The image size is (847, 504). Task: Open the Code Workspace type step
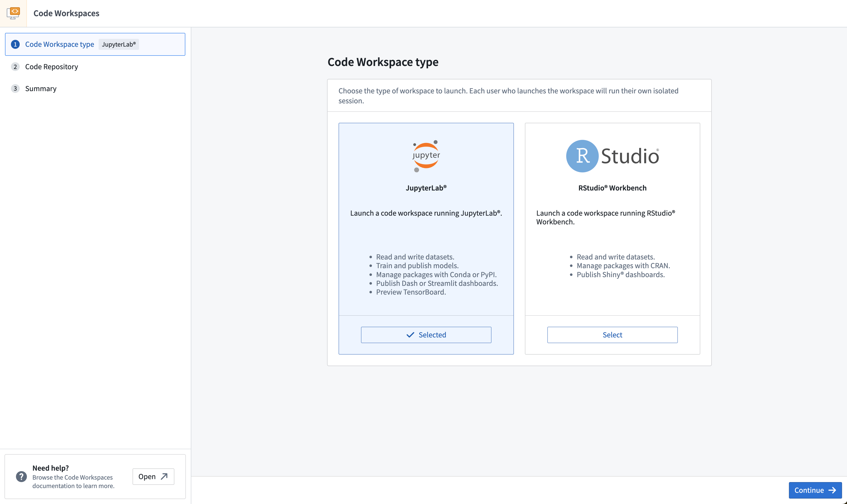click(x=60, y=44)
